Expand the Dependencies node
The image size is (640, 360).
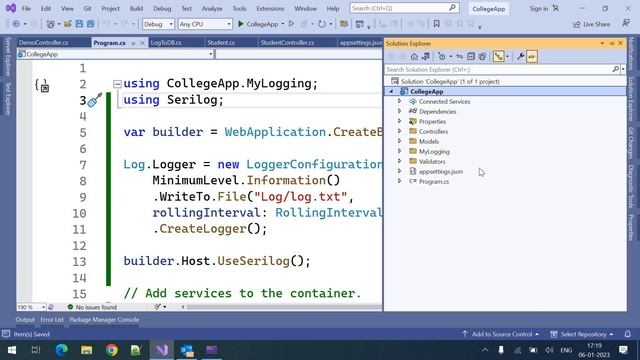point(400,111)
